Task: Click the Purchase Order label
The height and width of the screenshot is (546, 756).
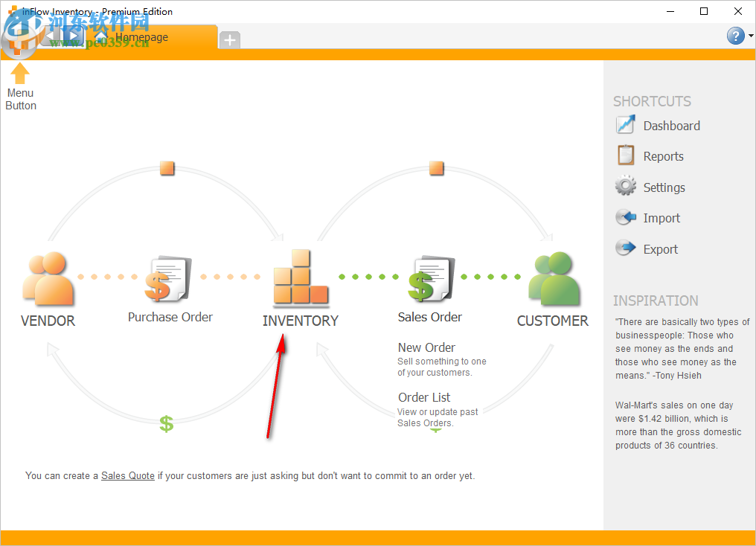Action: click(x=170, y=317)
